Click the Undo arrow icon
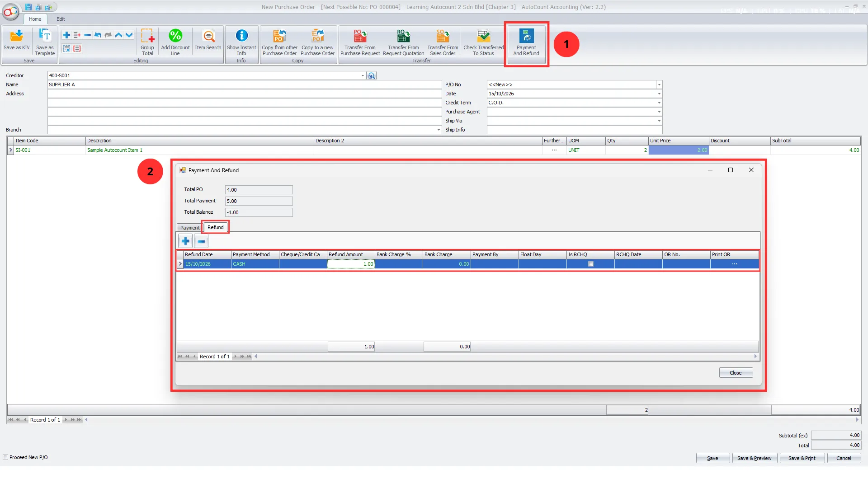 tap(98, 35)
